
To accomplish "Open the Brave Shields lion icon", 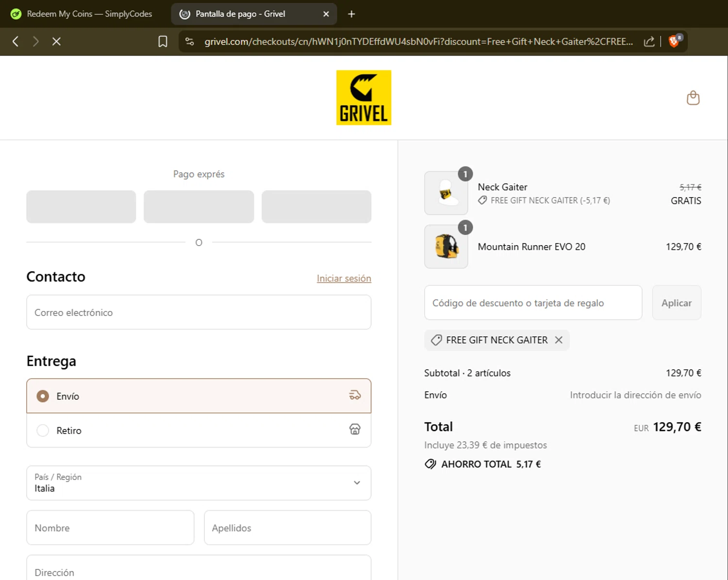I will click(x=675, y=41).
